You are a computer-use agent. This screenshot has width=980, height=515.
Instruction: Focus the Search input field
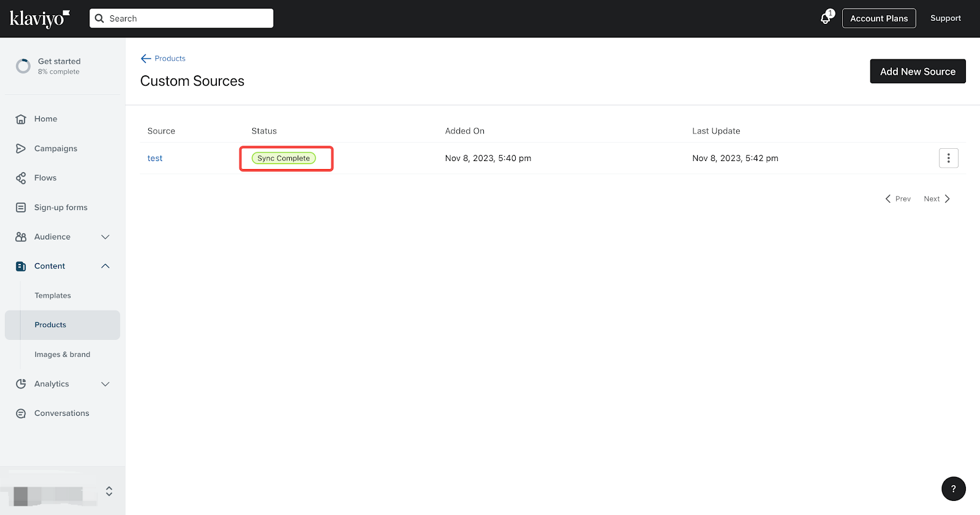[x=181, y=18]
